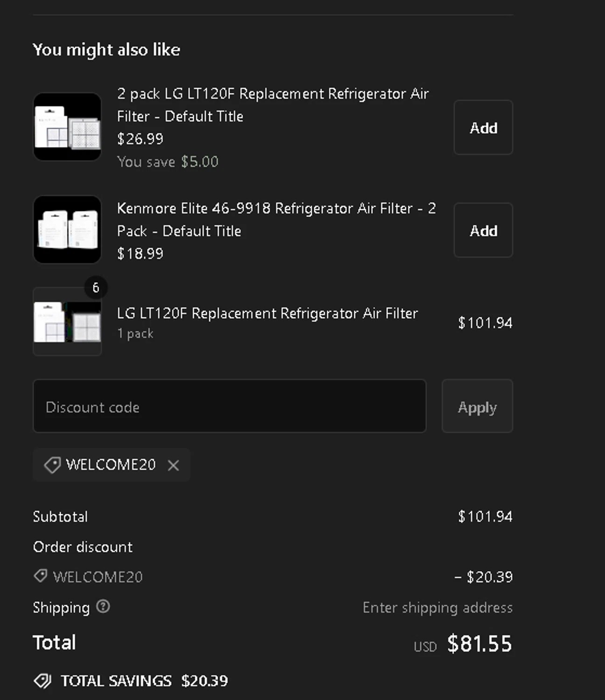The image size is (605, 700).
Task: Click the Enter shipping address text
Action: (x=437, y=608)
